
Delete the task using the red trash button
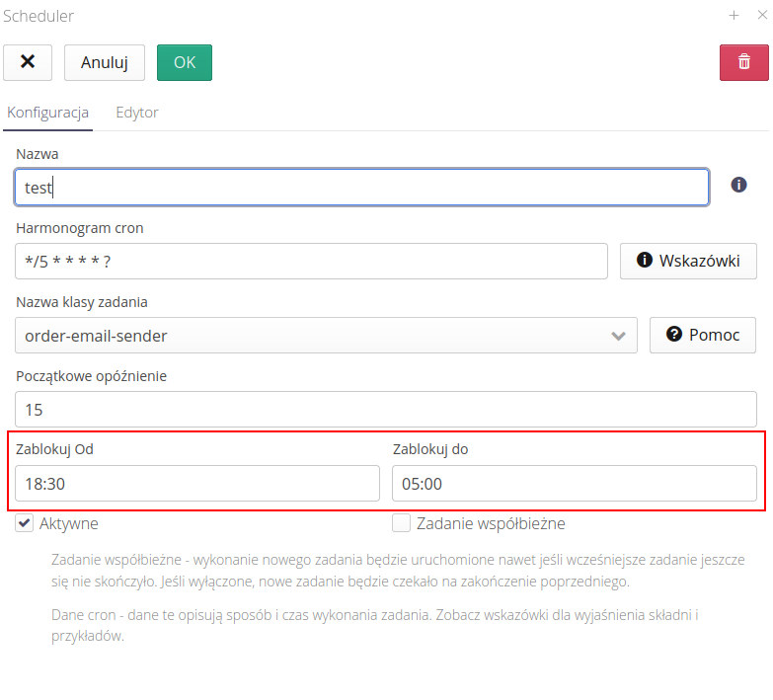(x=743, y=62)
